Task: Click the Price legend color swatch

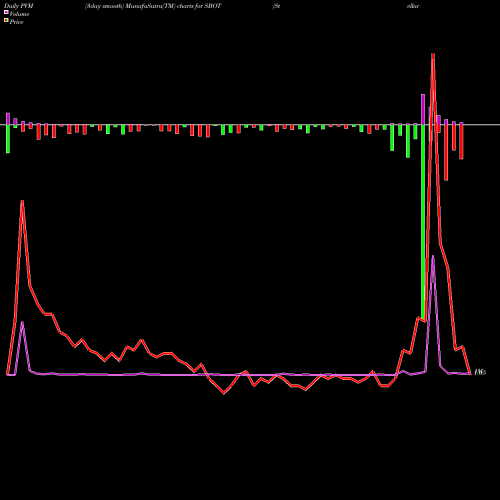Action: (6, 21)
